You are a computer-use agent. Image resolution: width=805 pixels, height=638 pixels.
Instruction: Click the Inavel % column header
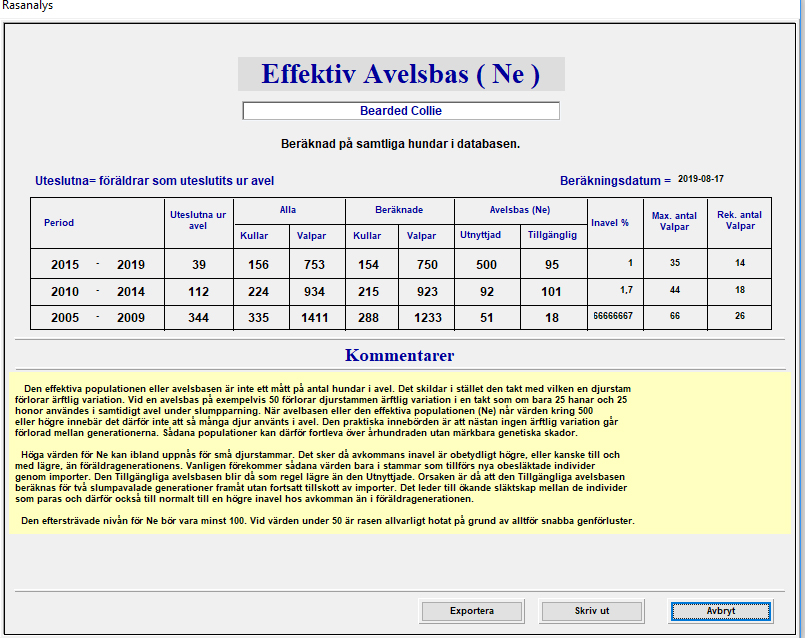610,223
